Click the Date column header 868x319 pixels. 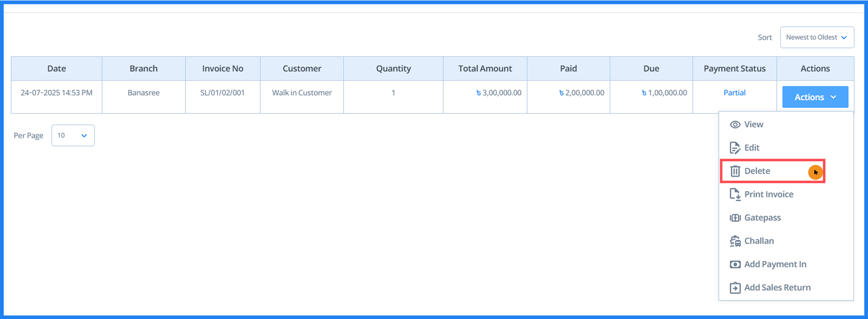coord(56,68)
